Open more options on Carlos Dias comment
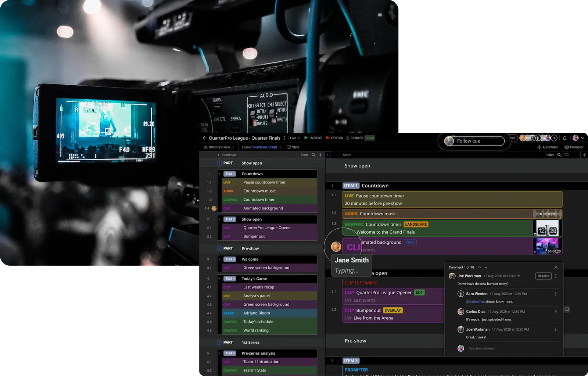588x376 pixels. [556, 312]
